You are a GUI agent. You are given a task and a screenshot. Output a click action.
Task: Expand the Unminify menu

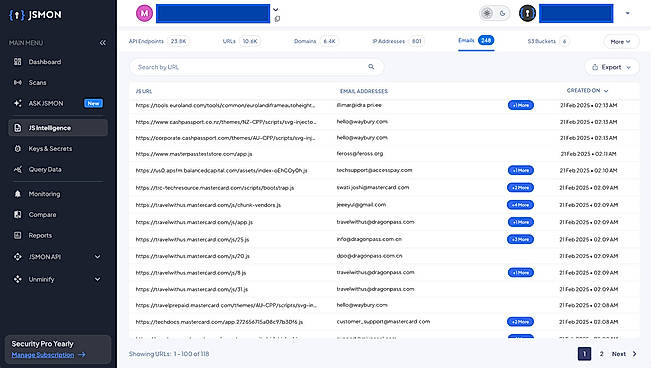coord(97,279)
